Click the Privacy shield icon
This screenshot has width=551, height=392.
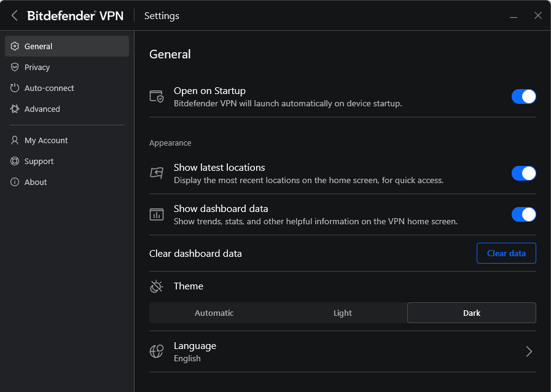(15, 67)
